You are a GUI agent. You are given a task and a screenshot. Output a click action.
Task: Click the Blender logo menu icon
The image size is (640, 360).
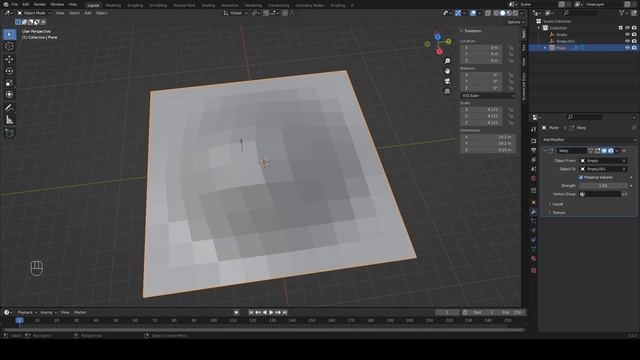(6, 4)
